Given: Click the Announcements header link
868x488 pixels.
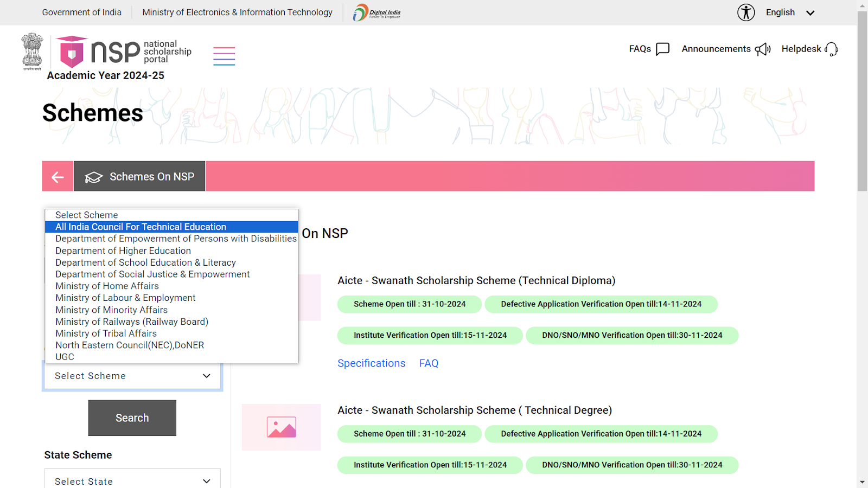Looking at the screenshot, I should (x=716, y=49).
